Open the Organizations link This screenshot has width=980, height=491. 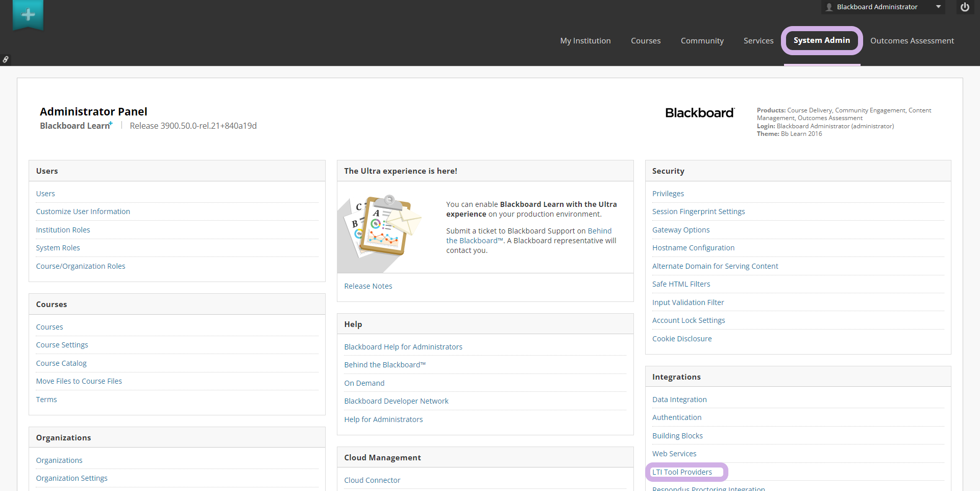59,460
